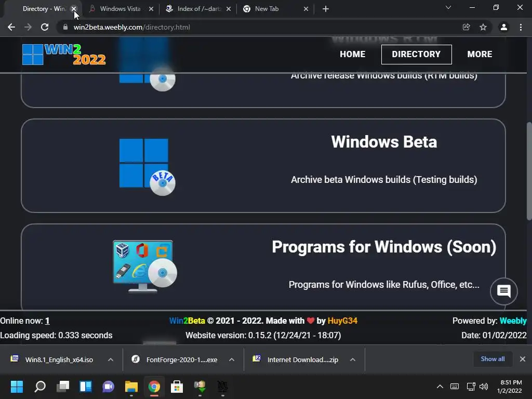Open Programs for Windows (Soon) heading
The image size is (532, 399).
point(384,247)
